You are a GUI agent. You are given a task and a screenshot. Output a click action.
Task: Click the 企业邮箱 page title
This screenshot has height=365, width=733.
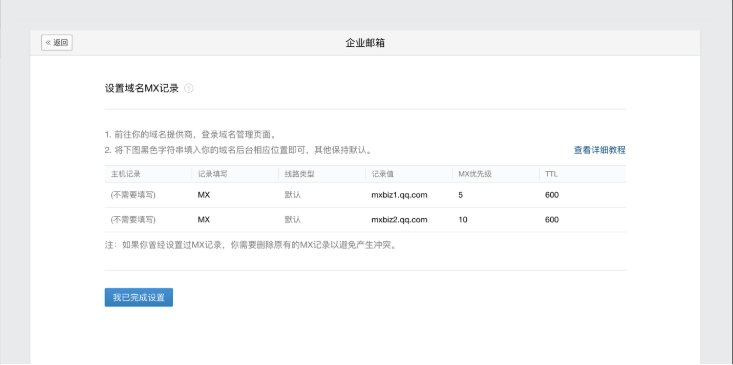point(365,43)
